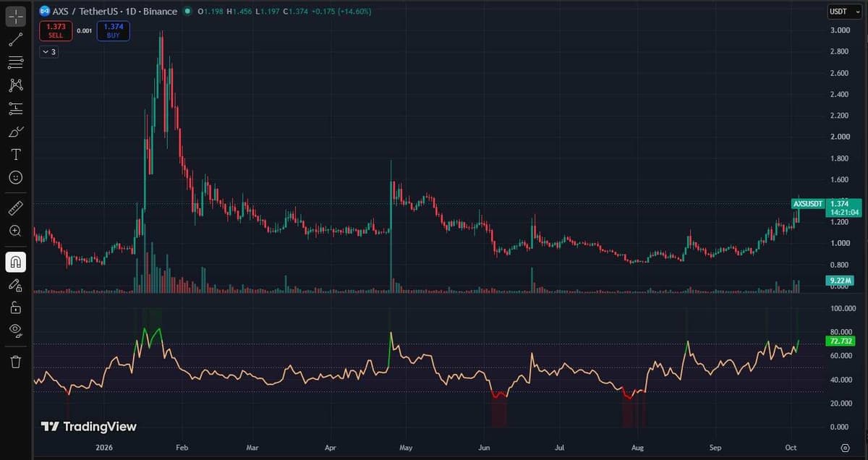The image size is (868, 460).
Task: Activate the Text annotation tool
Action: click(16, 154)
